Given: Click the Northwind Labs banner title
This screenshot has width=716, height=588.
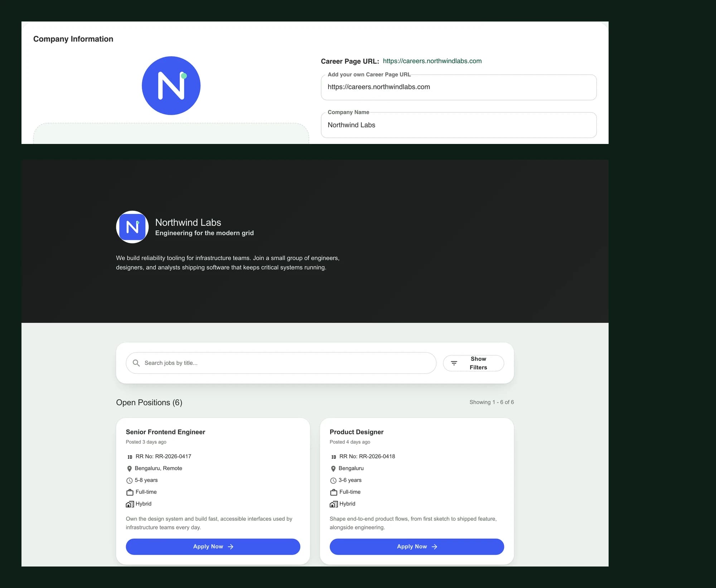Looking at the screenshot, I should (x=188, y=222).
